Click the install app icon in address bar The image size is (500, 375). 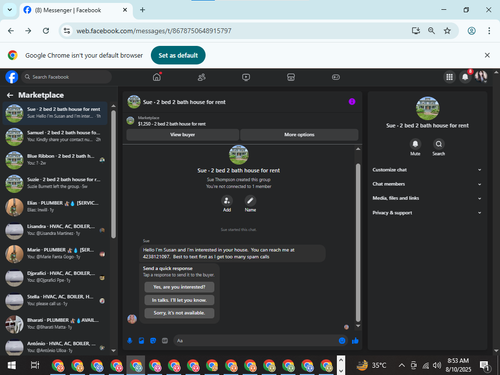coord(416,31)
